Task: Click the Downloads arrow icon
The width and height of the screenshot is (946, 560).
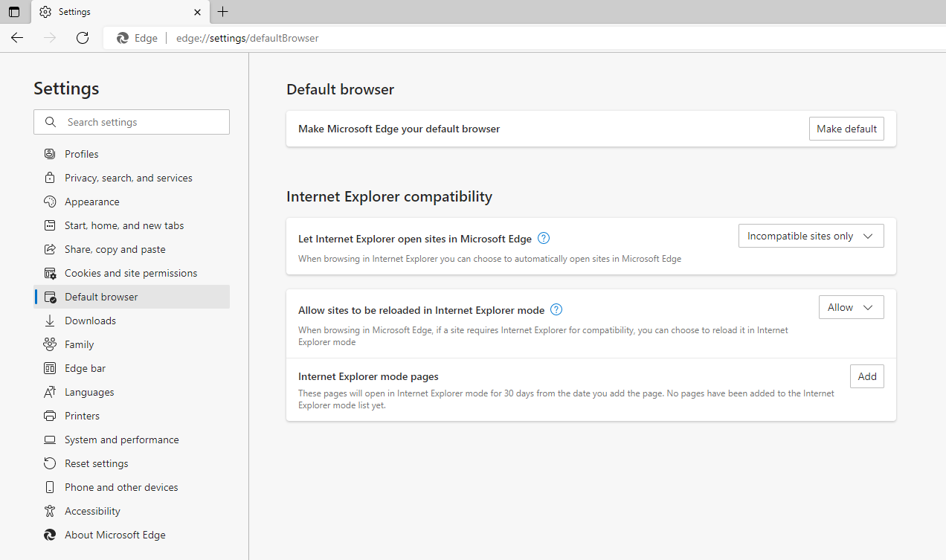Action: coord(50,321)
